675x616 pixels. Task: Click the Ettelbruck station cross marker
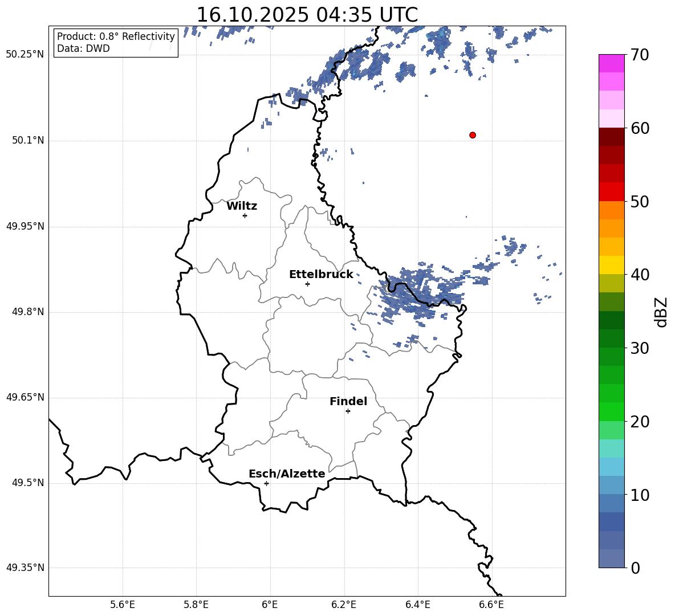pyautogui.click(x=307, y=284)
